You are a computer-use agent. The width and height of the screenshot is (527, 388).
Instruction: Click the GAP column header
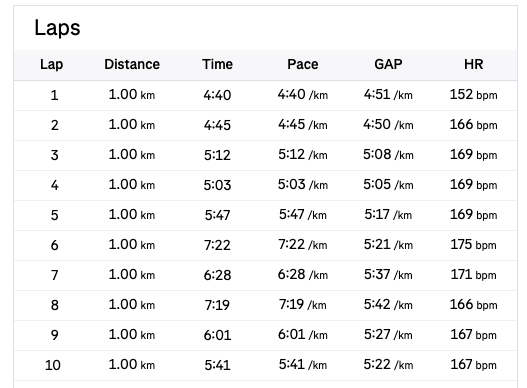pyautogui.click(x=388, y=64)
